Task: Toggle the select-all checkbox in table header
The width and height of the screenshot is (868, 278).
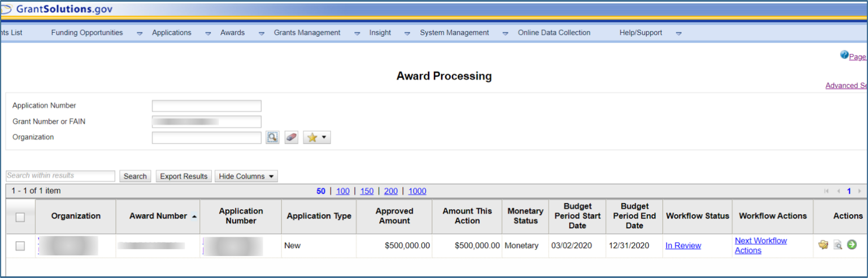Action: [x=20, y=217]
